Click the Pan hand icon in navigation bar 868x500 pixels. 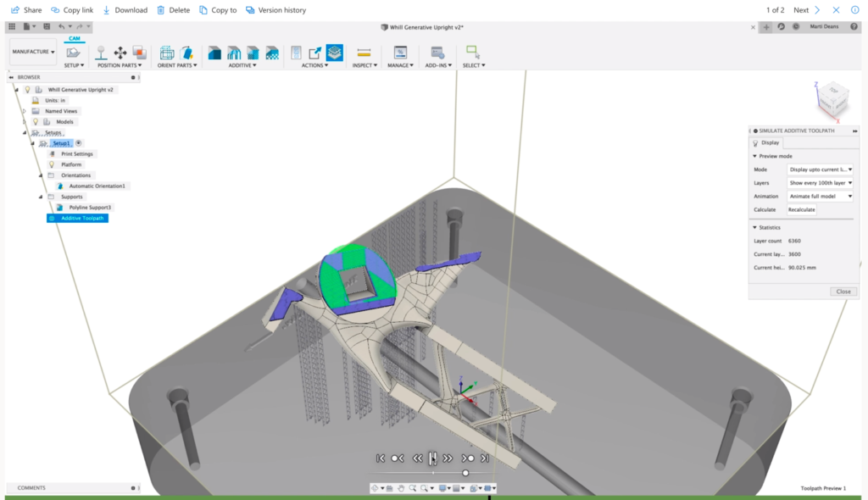pyautogui.click(x=401, y=488)
